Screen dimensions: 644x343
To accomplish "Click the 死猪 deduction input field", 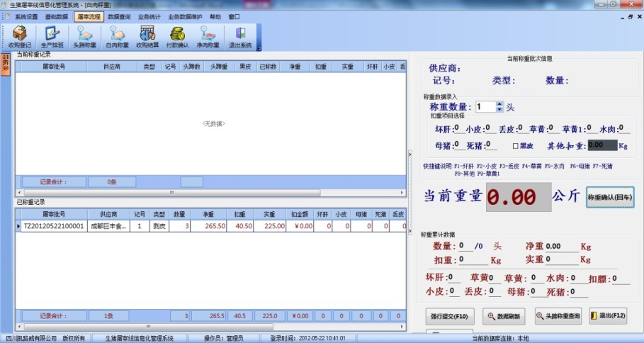I will click(x=491, y=145).
